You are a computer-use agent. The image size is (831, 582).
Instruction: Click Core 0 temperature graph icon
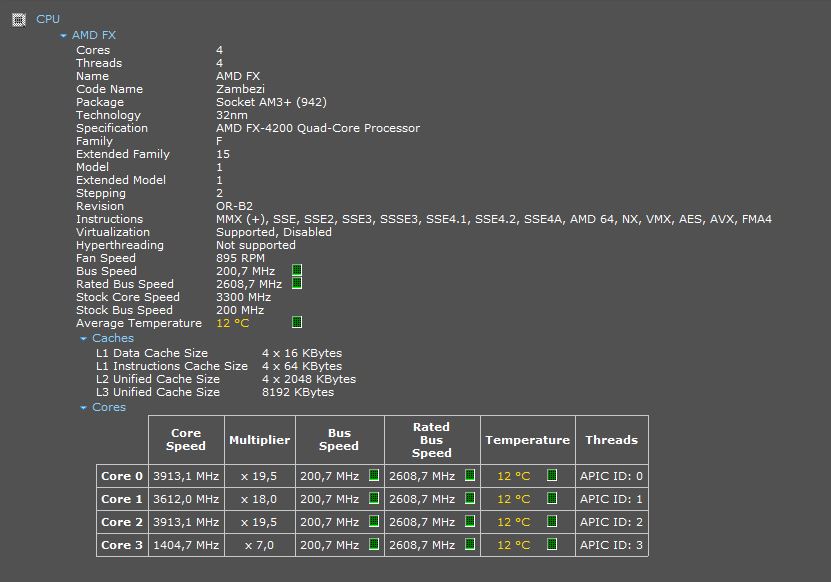552,475
